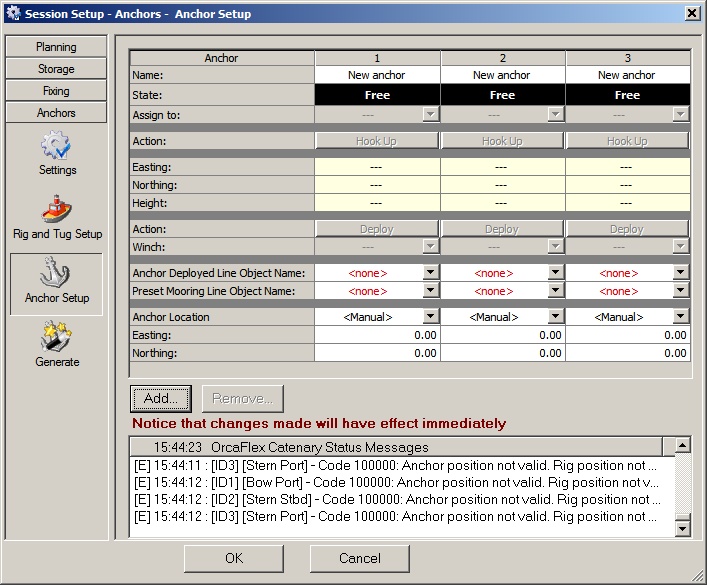Screen dimensions: 707x585
Task: Select the Fixing section tab
Action: (56, 91)
